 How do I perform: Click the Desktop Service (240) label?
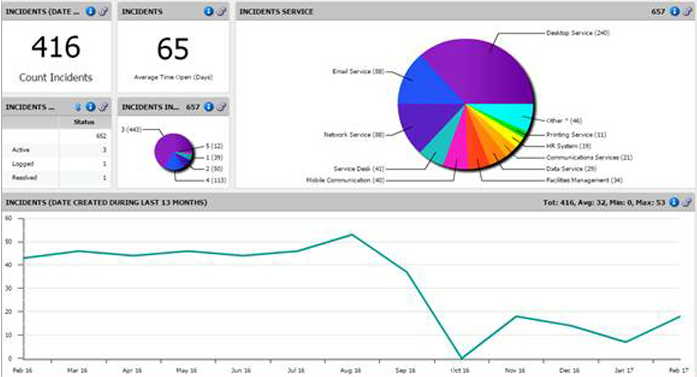[578, 33]
